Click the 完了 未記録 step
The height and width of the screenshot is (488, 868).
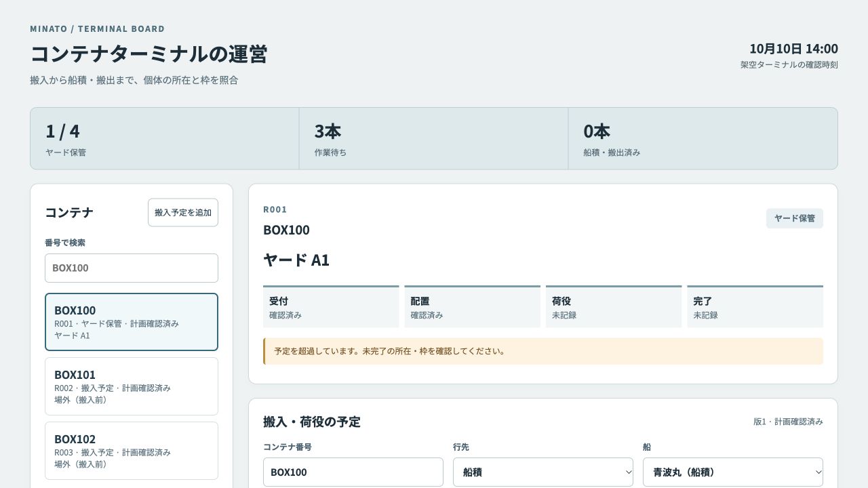755,306
